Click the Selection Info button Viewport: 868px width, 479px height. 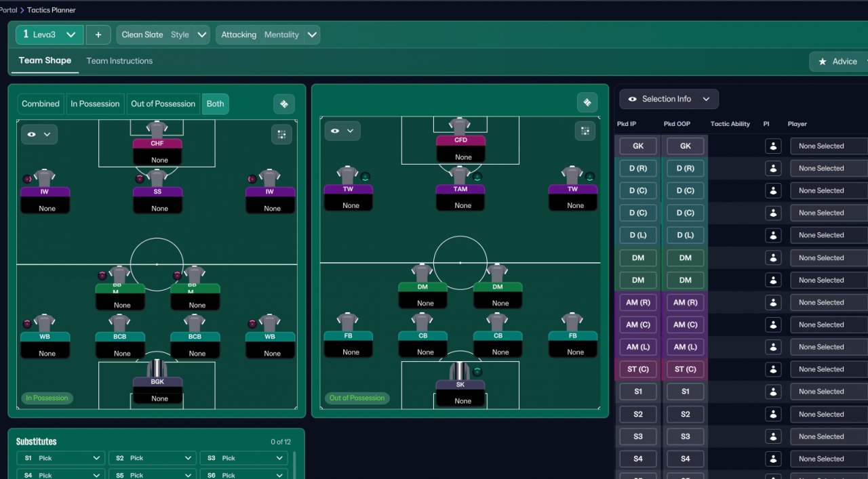coord(669,99)
